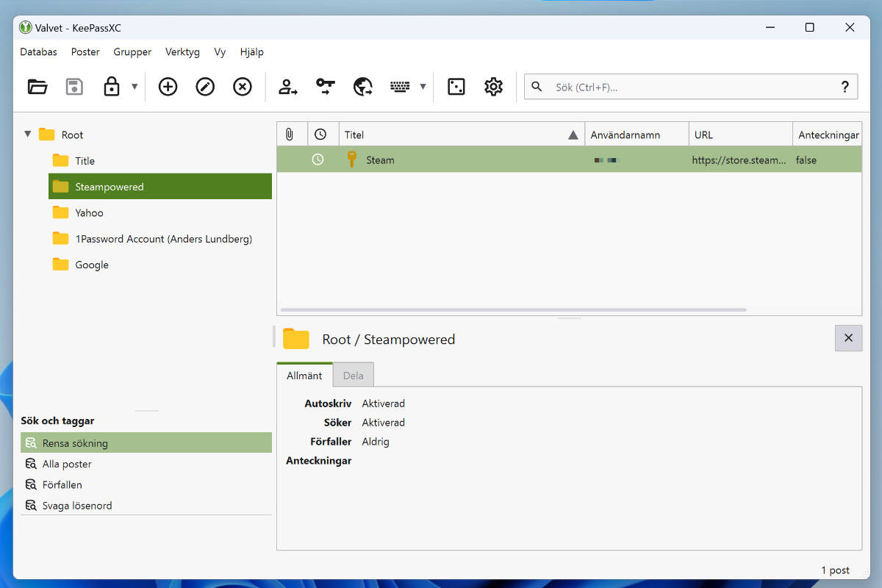Screen dimensions: 882x588
Task: Click Rensa sökning in the search panel
Action: tap(146, 443)
